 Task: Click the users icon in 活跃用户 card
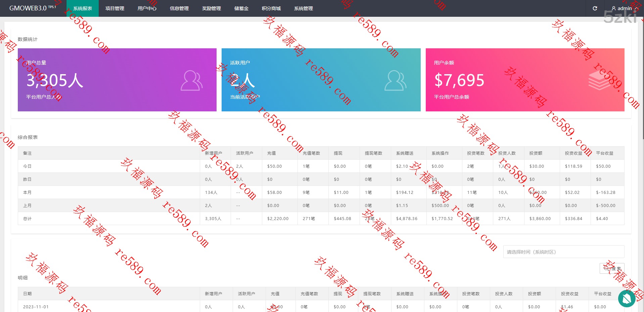click(x=395, y=81)
